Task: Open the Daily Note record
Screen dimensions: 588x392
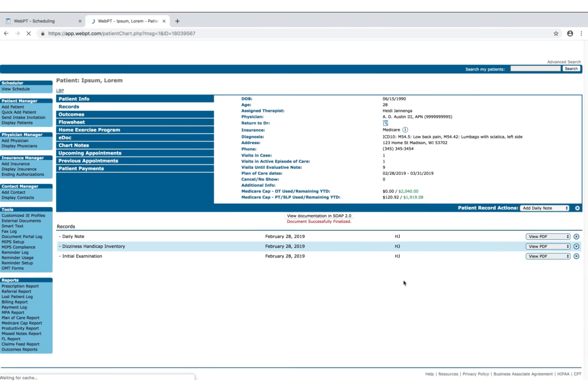Action: coord(73,237)
